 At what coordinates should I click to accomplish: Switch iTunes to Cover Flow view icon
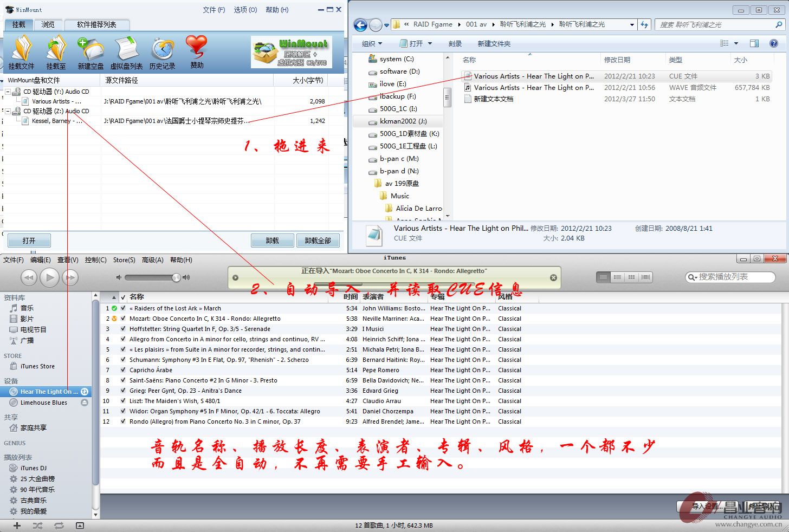coord(645,277)
